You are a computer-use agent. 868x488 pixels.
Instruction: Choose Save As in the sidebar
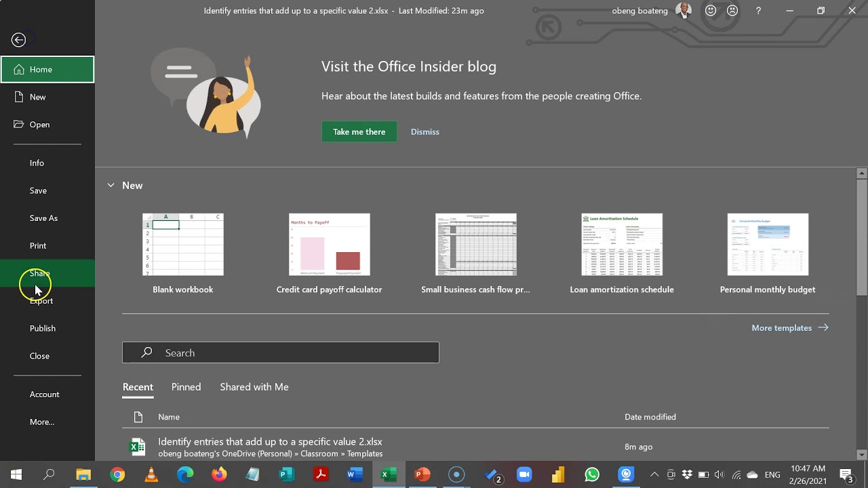pos(47,218)
